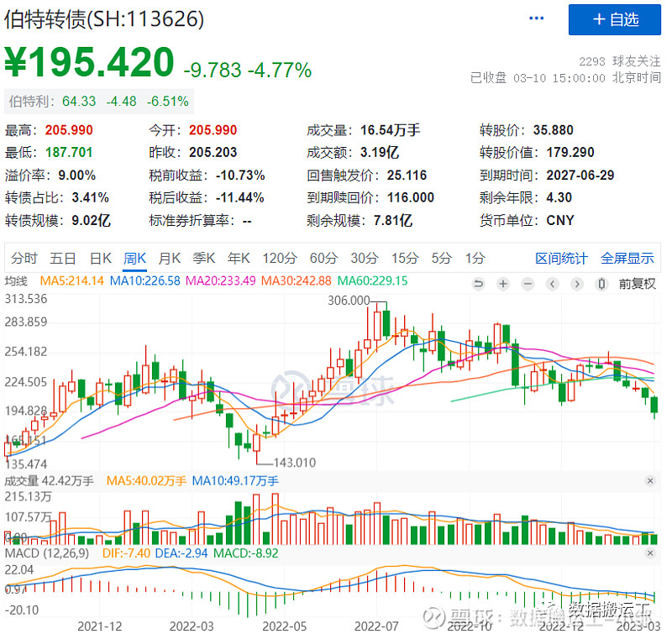672x639 pixels.
Task: Switch to 月K chart tab
Action: [x=170, y=259]
